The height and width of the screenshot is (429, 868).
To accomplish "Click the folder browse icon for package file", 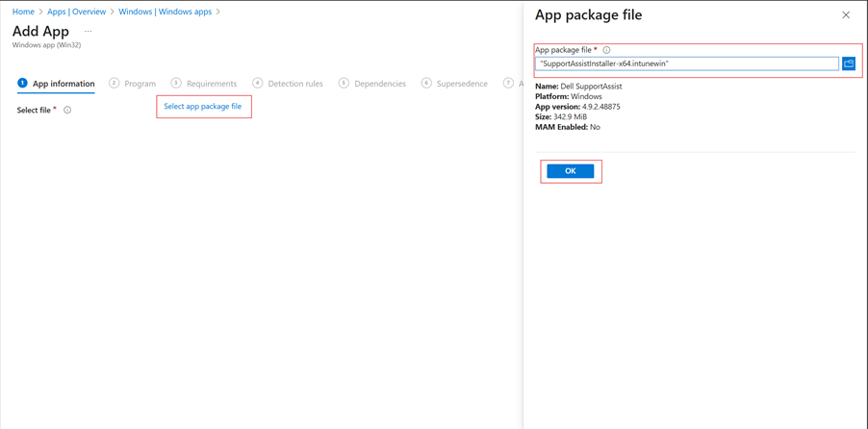I will 849,63.
